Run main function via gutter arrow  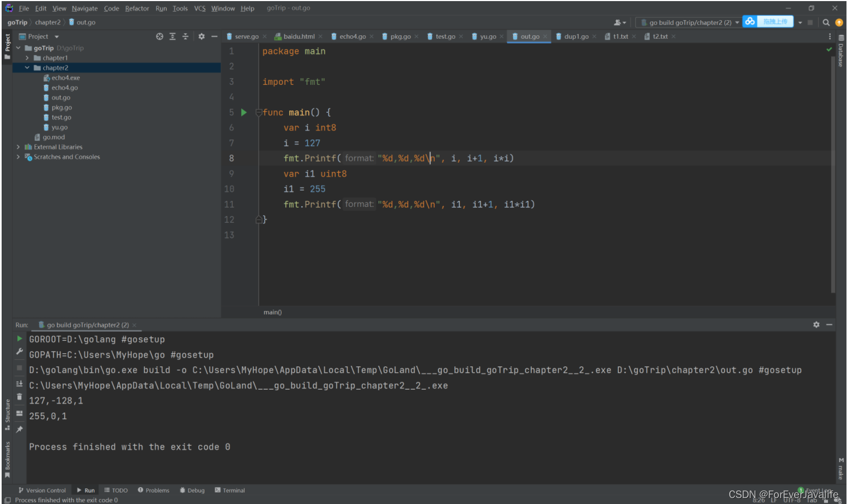[244, 113]
